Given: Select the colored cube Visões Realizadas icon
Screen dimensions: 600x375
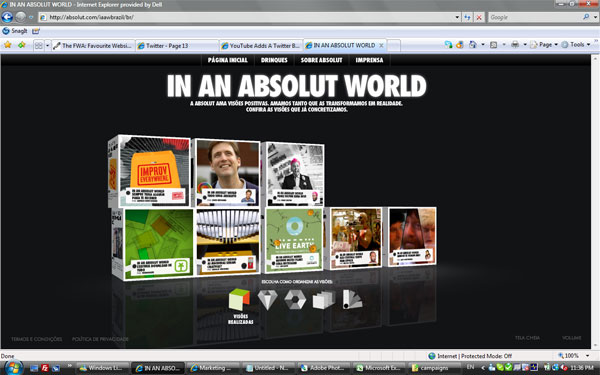Looking at the screenshot, I should 239,299.
